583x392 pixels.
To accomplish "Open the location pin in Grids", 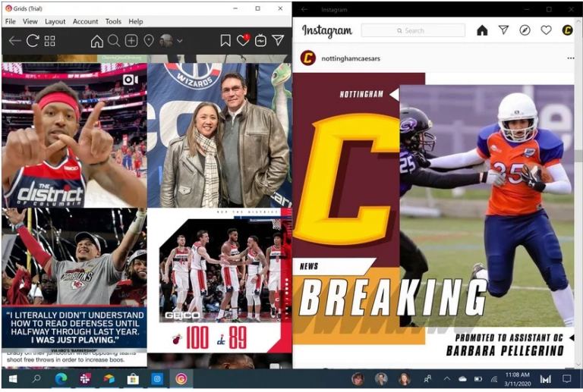I will 149,41.
